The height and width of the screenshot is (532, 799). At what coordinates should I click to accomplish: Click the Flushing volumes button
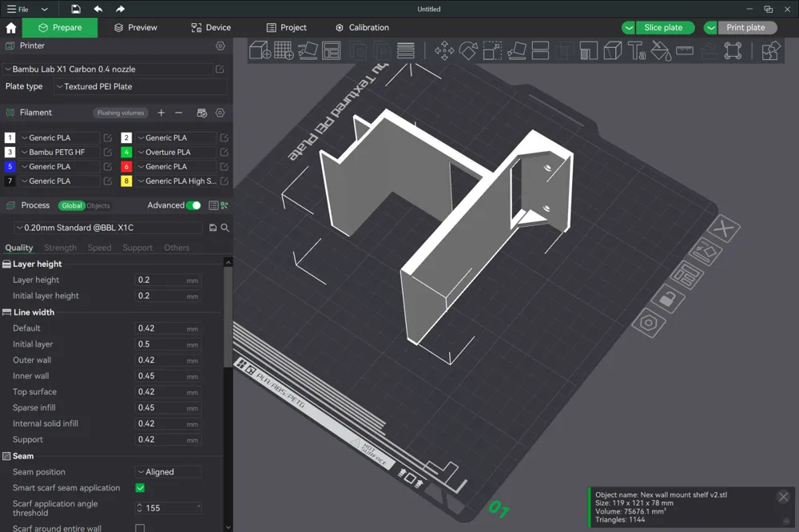121,113
